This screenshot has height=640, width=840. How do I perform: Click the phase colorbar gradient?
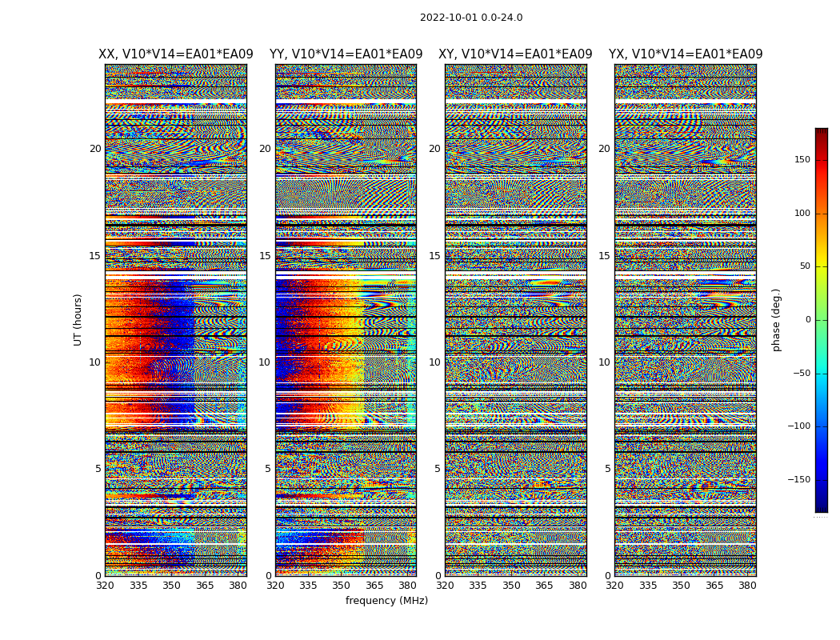(821, 320)
